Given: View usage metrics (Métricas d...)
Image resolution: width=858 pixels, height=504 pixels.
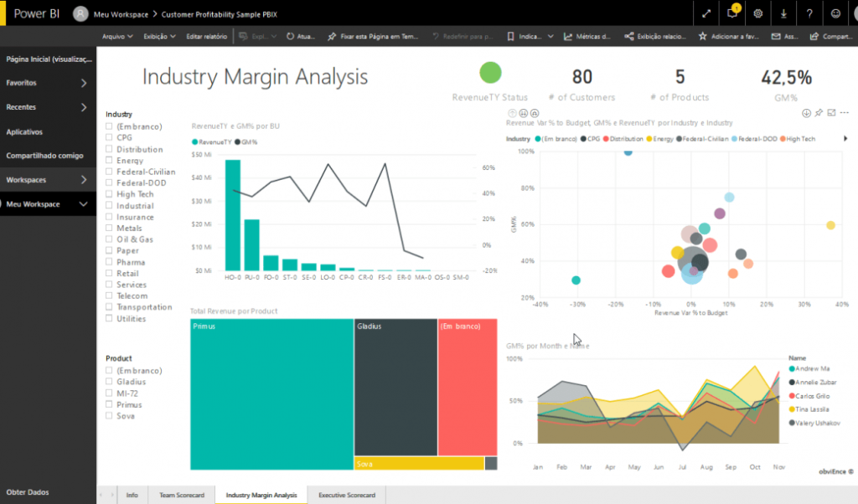Looking at the screenshot, I should [587, 36].
